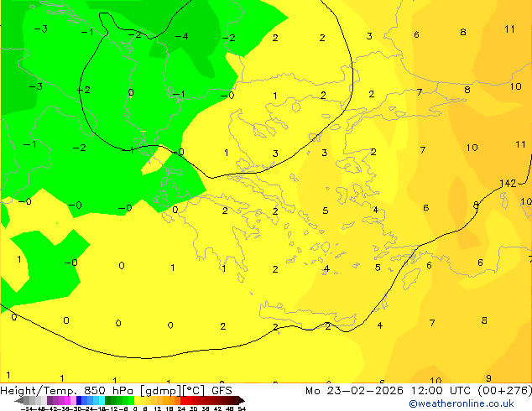Click the '54' label on the legend scale
The width and height of the screenshot is (532, 411).
click(x=242, y=408)
